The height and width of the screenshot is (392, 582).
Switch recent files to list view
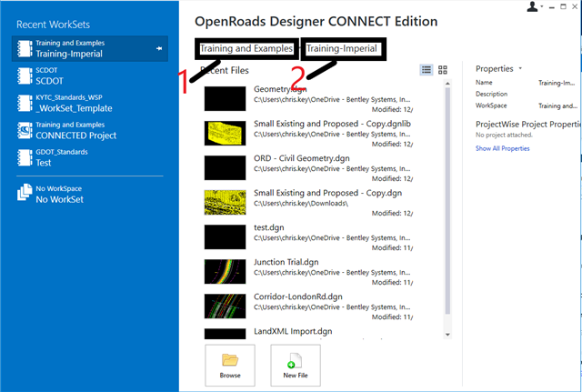point(426,70)
